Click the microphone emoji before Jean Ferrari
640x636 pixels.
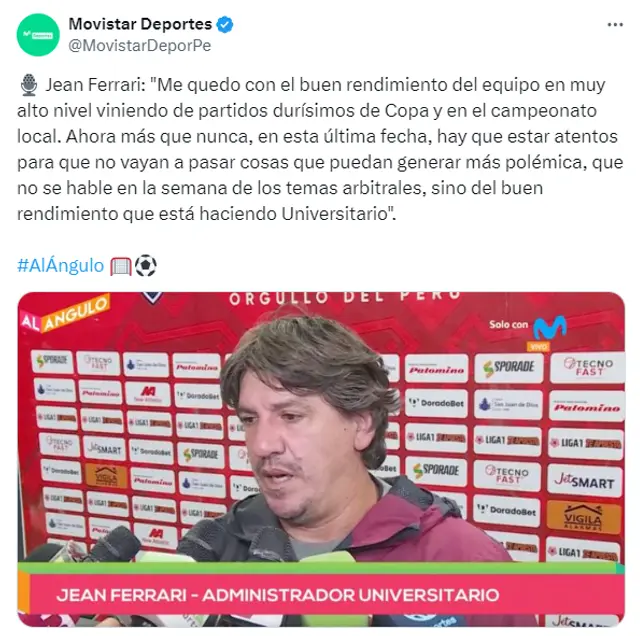[x=29, y=85]
